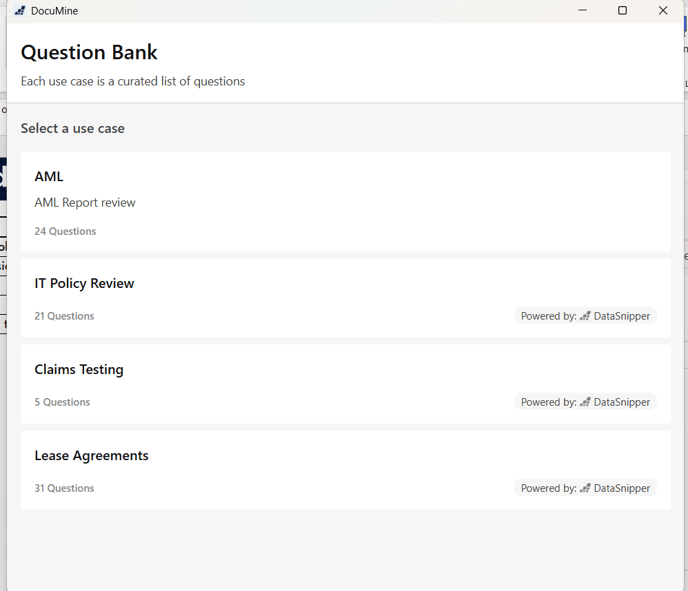Click Powered by badge on Lease Agreements
The height and width of the screenshot is (591, 688).
(x=585, y=488)
